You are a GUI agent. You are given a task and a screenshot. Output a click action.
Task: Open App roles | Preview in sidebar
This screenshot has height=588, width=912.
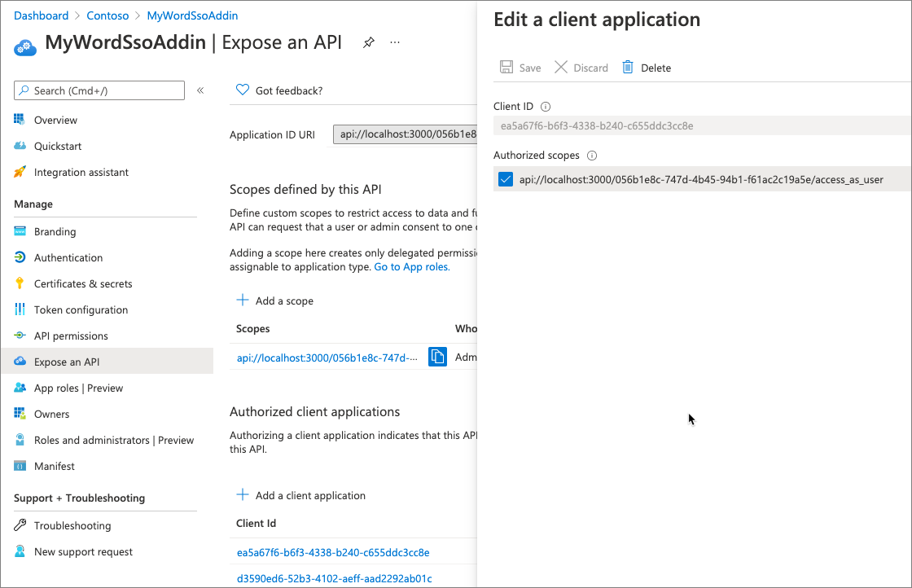[78, 388]
